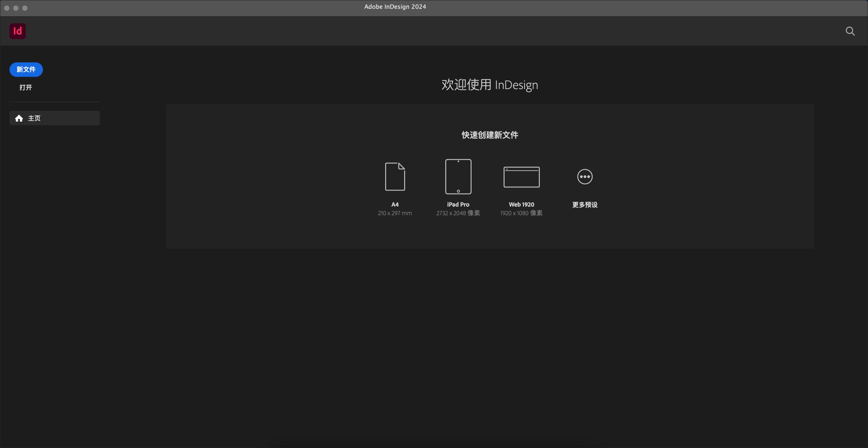Image resolution: width=868 pixels, height=448 pixels.
Task: Click the Web 1920 preset name label
Action: pyautogui.click(x=521, y=204)
